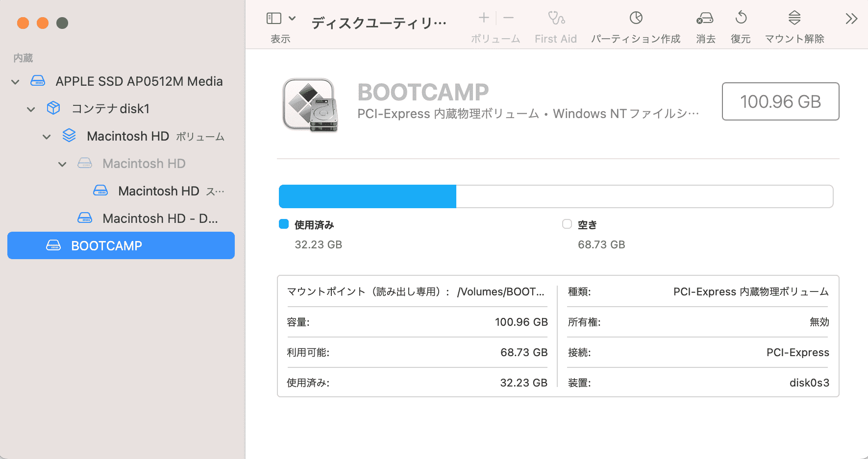Screen dimensions: 868x459
Task: Click the 100.96 GB capacity box
Action: tap(780, 101)
